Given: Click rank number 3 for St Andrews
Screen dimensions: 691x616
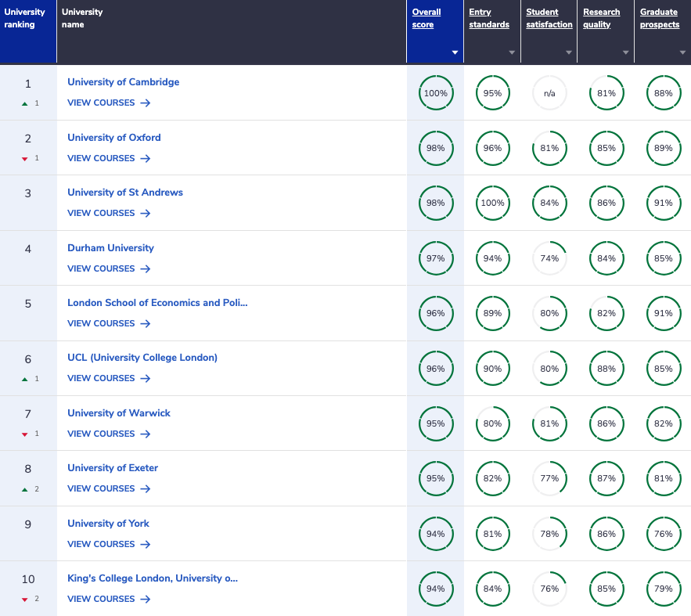Looking at the screenshot, I should [x=27, y=193].
